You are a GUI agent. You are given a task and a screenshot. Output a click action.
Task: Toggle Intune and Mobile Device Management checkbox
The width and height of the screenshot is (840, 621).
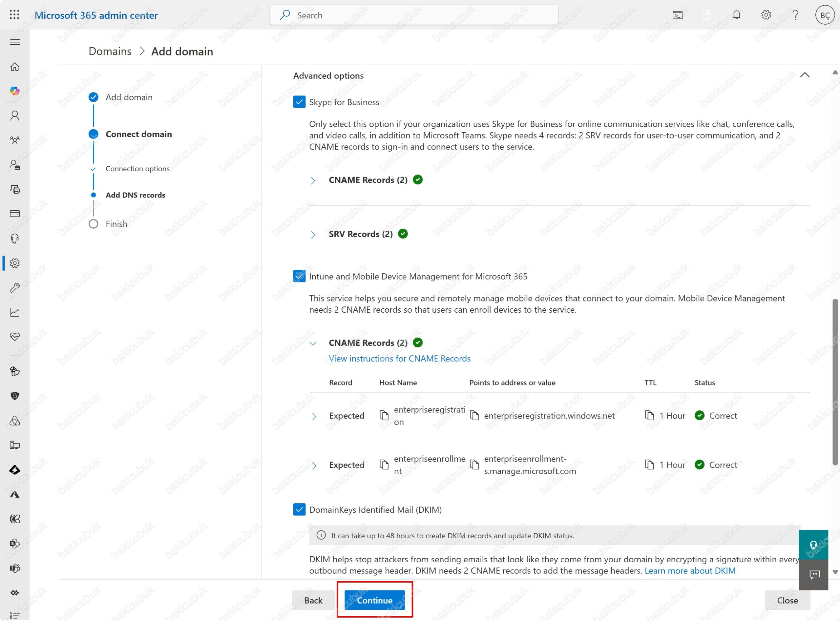pos(299,276)
